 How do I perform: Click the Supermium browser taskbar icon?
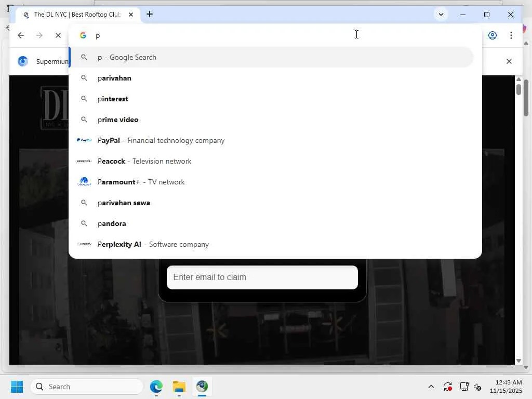[202, 387]
